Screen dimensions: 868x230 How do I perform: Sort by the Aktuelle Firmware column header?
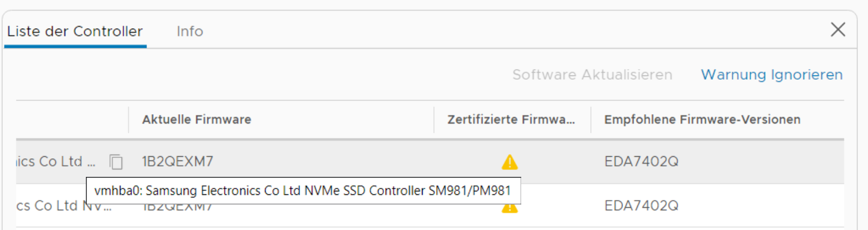[x=197, y=120]
